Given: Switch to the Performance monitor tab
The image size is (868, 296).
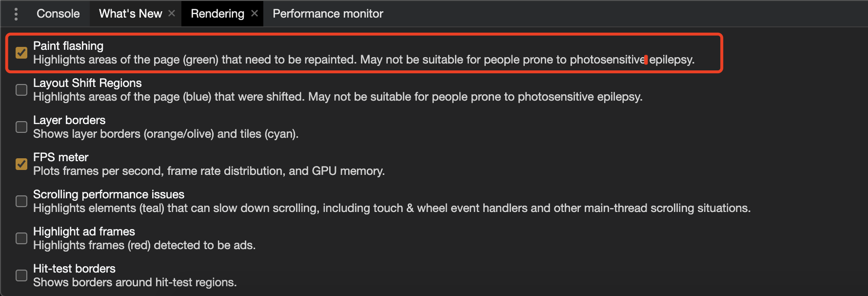Looking at the screenshot, I should pyautogui.click(x=328, y=14).
